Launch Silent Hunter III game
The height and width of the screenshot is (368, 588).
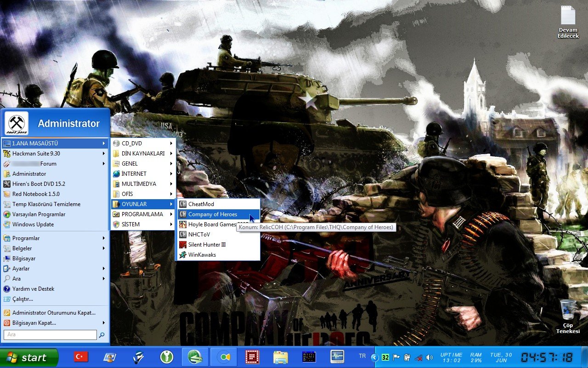click(218, 245)
